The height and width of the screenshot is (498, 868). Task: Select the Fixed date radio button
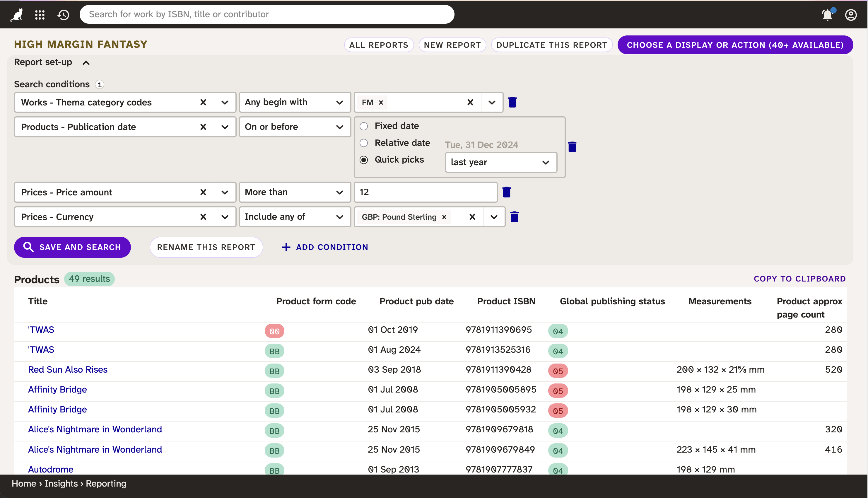click(x=364, y=126)
